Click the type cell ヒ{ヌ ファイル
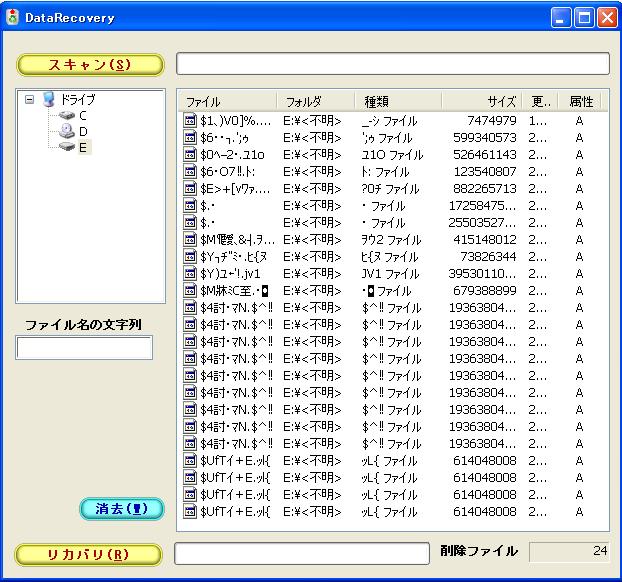 pyautogui.click(x=390, y=257)
